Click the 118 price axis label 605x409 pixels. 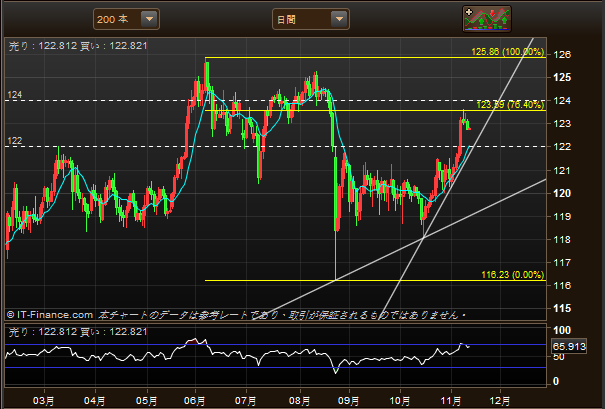click(x=562, y=240)
